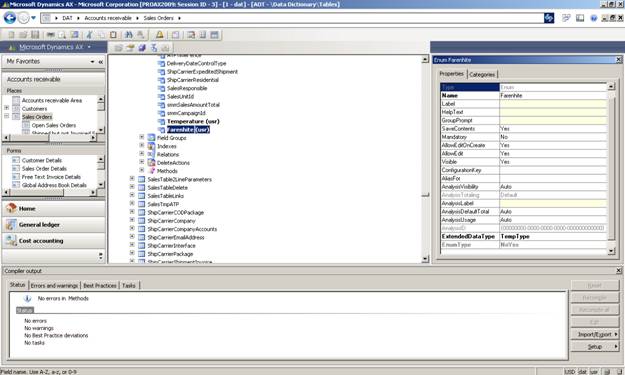Click the yellow warning alert icon
Screen dimensions: 625x375
(160, 35)
